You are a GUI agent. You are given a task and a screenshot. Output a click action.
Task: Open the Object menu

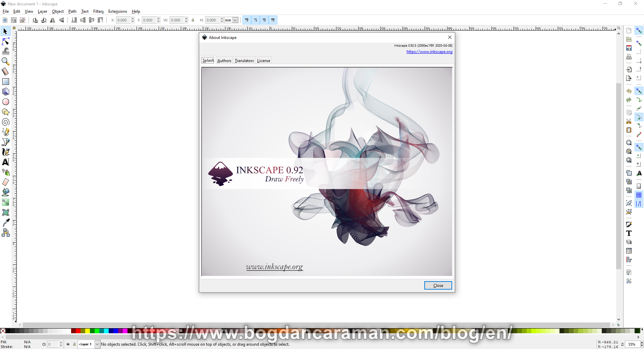(x=58, y=11)
